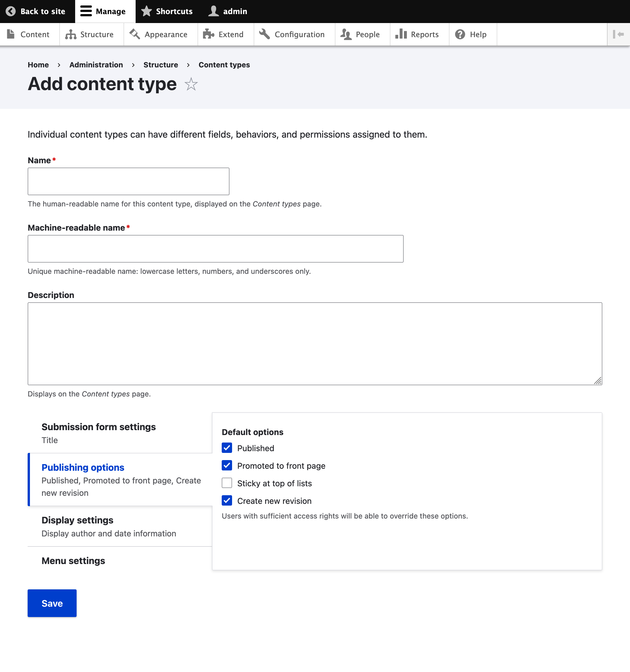
Task: Click the Back to site arrow icon
Action: click(10, 12)
